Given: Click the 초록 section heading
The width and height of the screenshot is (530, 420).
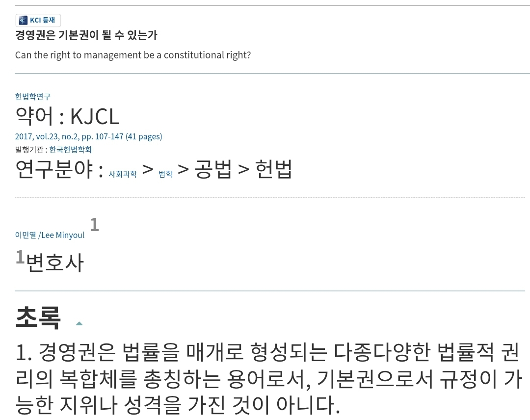Looking at the screenshot, I should point(38,317).
